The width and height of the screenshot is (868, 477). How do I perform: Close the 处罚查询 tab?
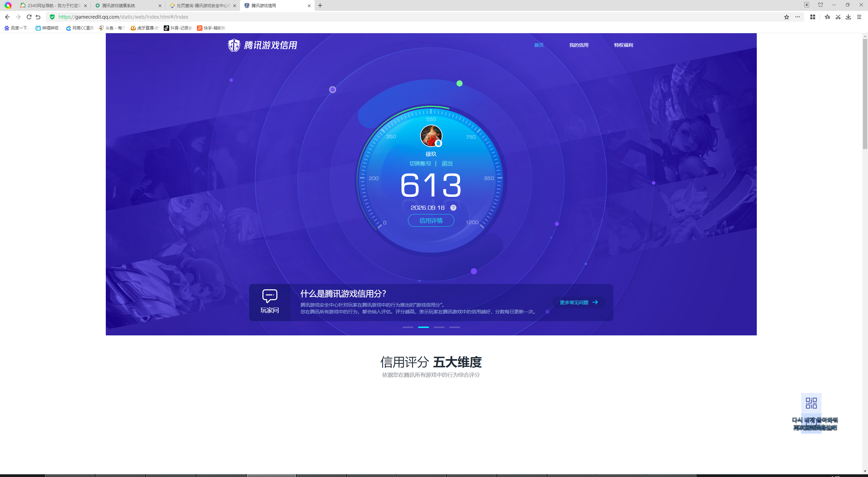235,6
